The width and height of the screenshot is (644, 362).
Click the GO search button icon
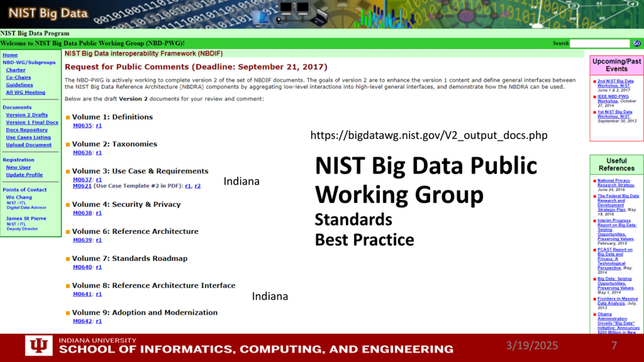[x=637, y=43]
